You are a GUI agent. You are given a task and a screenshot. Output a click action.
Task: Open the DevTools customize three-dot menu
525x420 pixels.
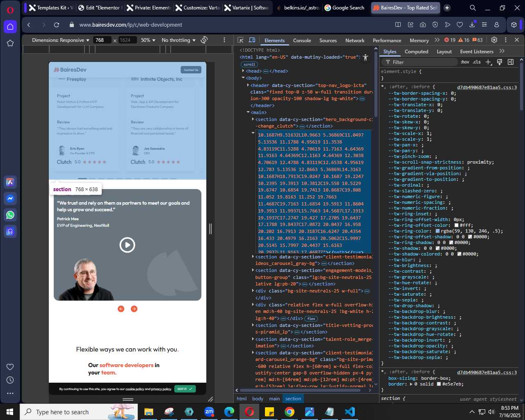click(505, 40)
